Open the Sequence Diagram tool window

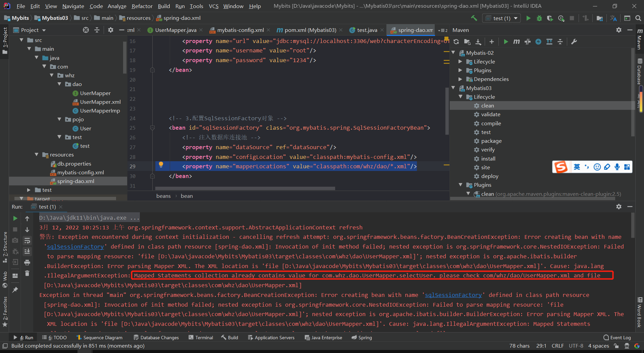point(99,338)
